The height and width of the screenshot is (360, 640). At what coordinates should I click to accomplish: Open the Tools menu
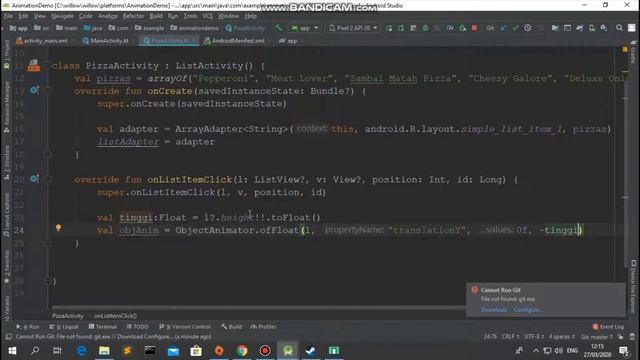point(190,16)
